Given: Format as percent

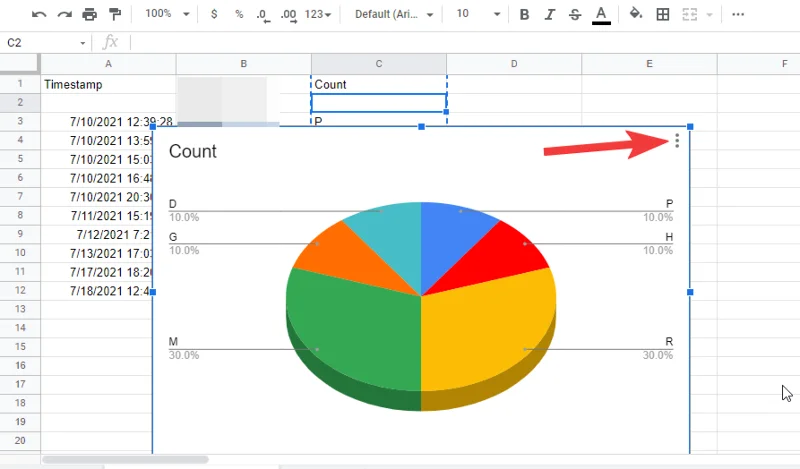Looking at the screenshot, I should (239, 14).
